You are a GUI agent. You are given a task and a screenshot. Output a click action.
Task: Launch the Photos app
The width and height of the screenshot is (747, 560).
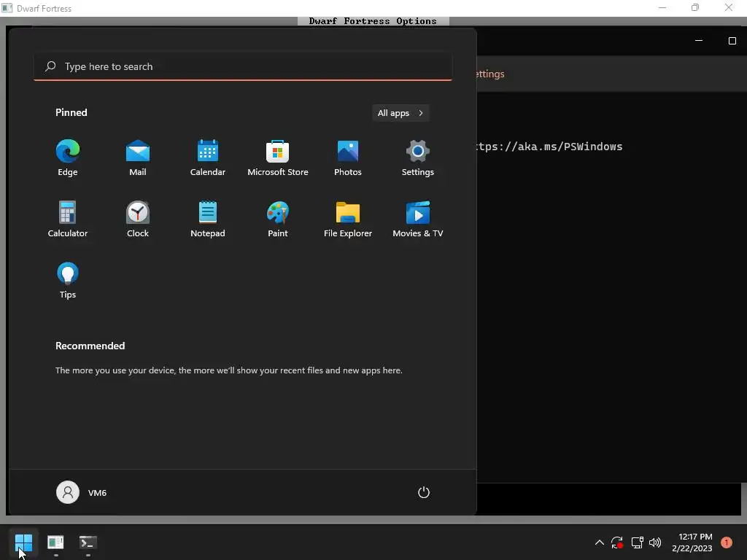(348, 158)
